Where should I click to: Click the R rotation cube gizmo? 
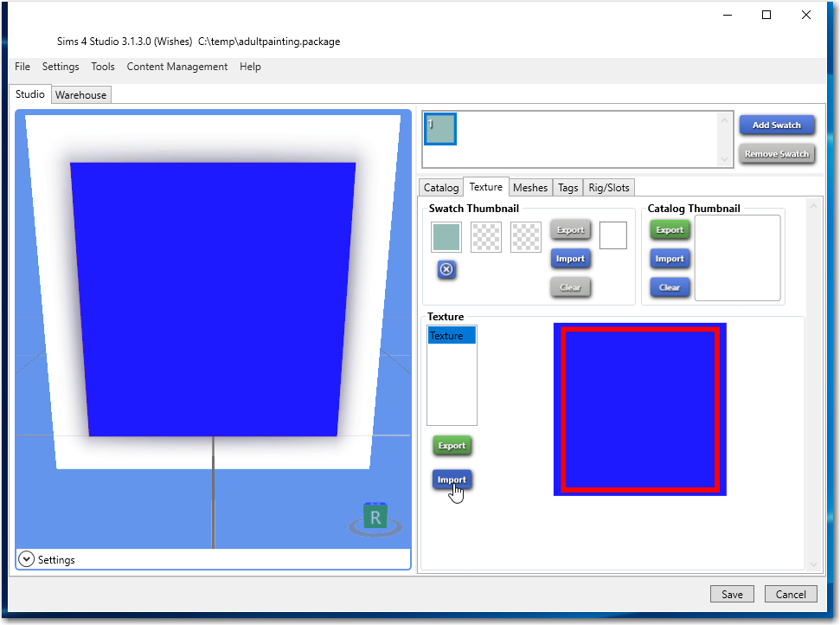[x=375, y=516]
